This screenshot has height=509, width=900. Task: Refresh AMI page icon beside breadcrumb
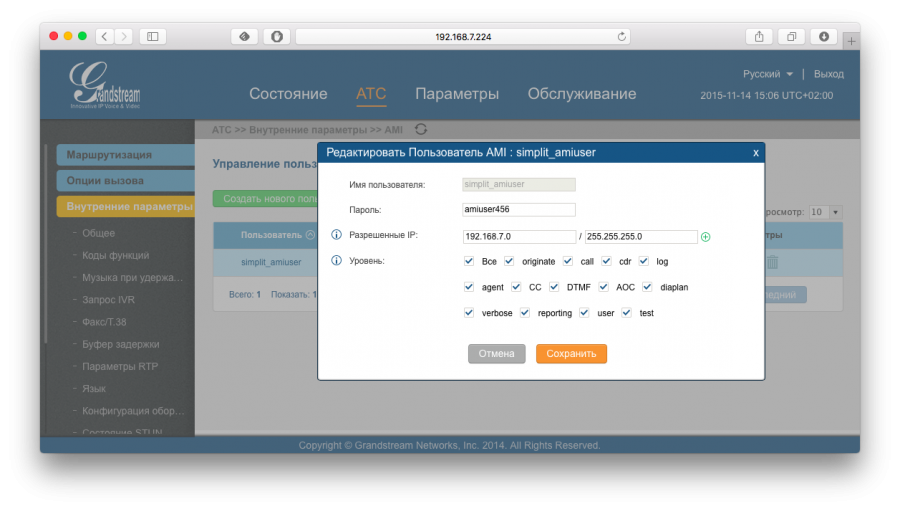click(421, 129)
